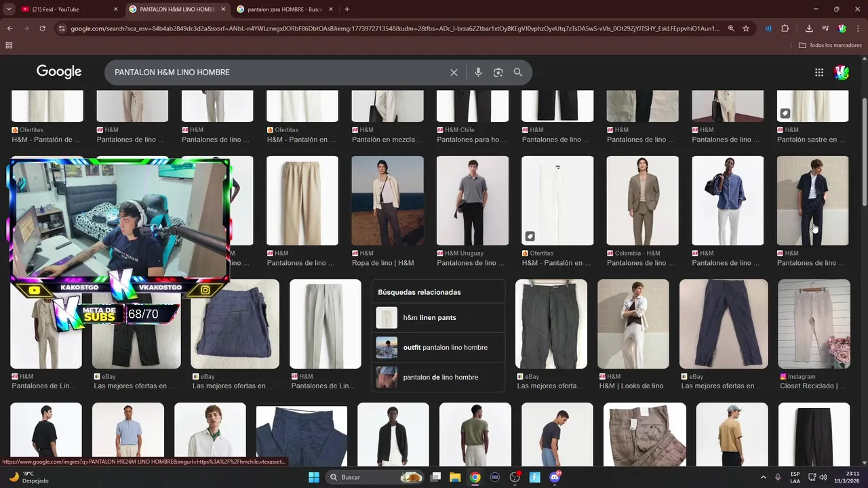Viewport: 868px width, 488px height.
Task: Bookmark this page with the star icon
Action: (x=746, y=28)
